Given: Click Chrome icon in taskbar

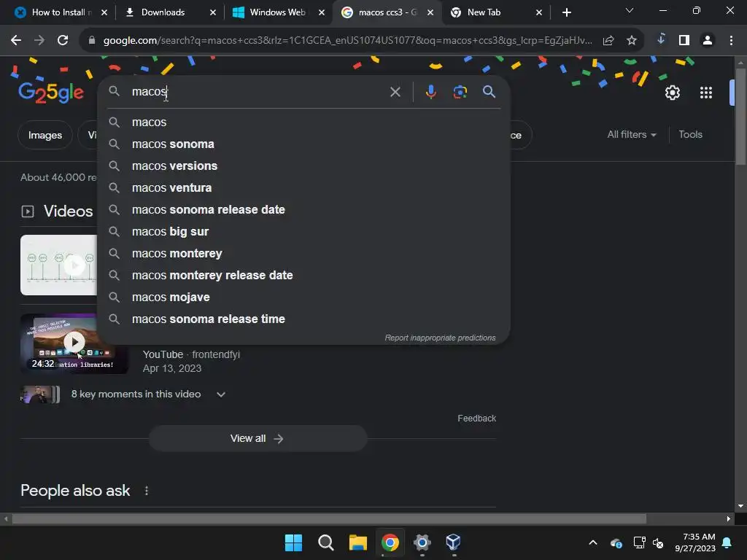Looking at the screenshot, I should point(390,542).
